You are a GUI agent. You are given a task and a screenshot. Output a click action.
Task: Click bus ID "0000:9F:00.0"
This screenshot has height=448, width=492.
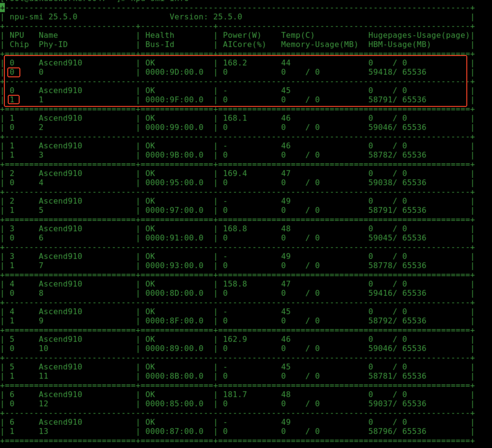174,100
